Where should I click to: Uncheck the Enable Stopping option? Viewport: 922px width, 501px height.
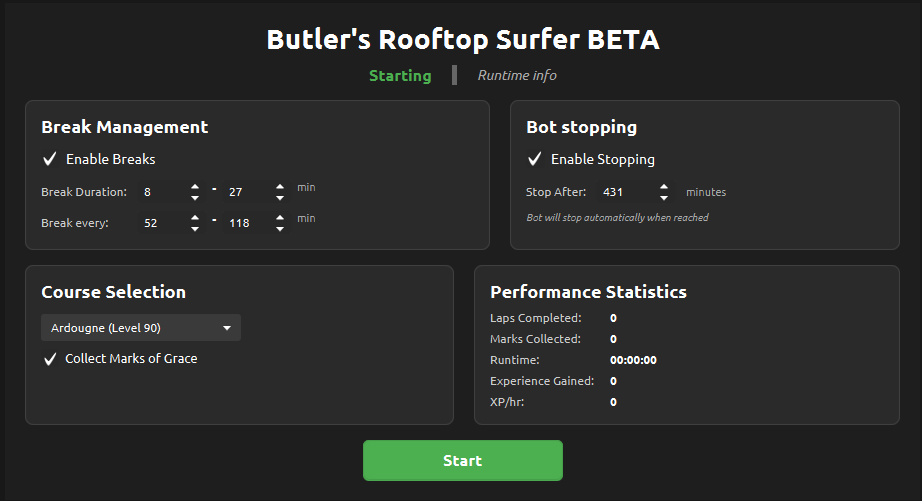[x=535, y=159]
